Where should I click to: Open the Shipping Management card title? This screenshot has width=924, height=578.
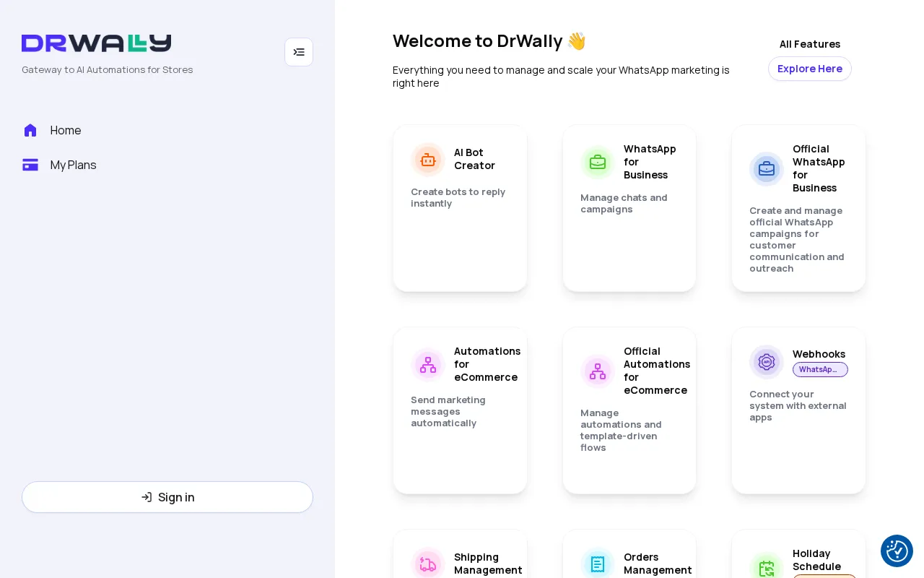coord(488,564)
